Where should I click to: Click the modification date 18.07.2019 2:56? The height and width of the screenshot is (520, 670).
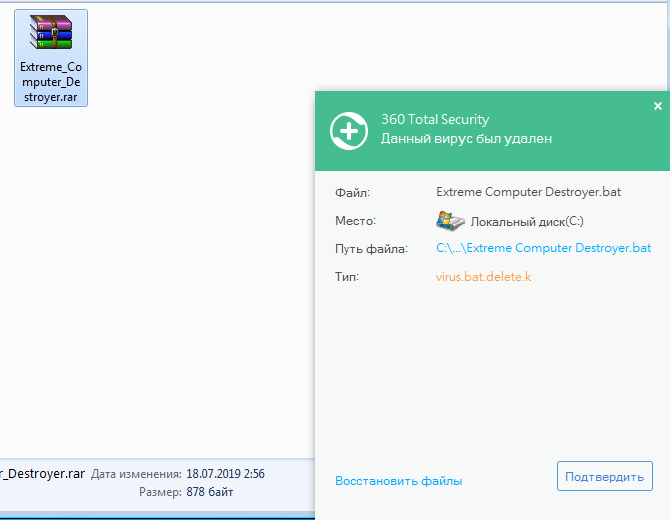pyautogui.click(x=225, y=474)
